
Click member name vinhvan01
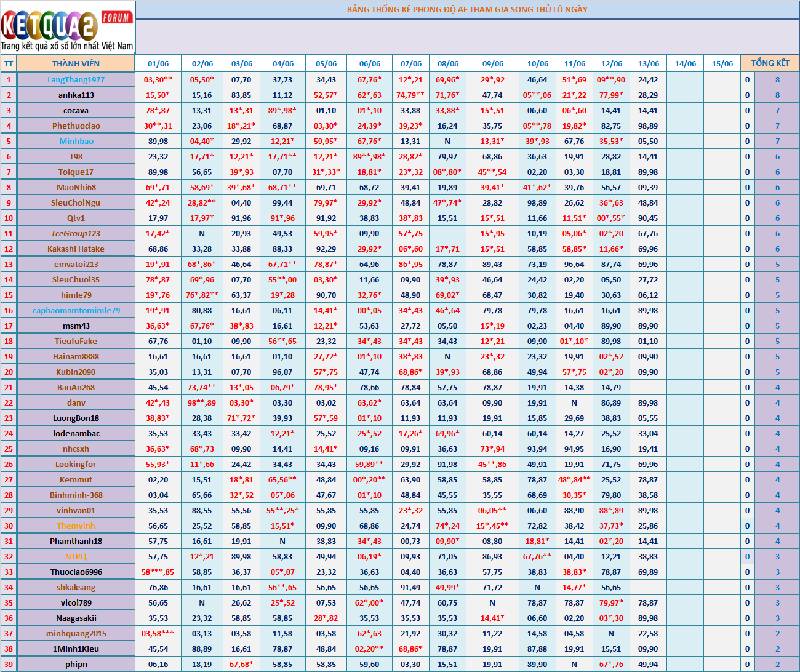click(76, 510)
